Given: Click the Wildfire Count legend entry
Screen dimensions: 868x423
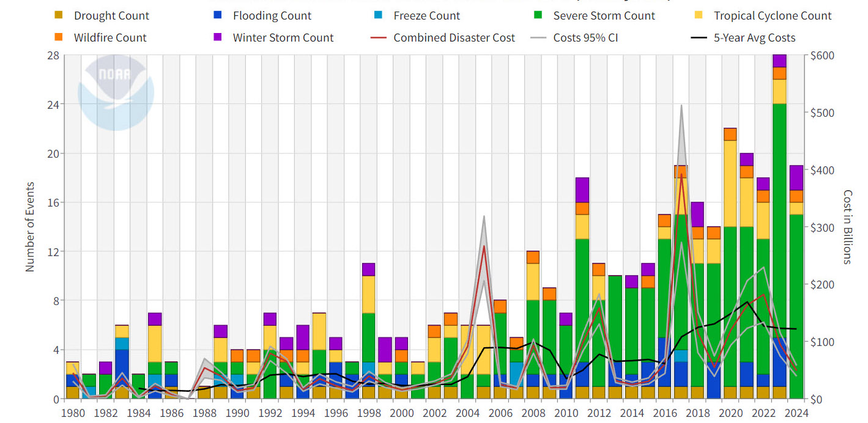Looking at the screenshot, I should [110, 38].
